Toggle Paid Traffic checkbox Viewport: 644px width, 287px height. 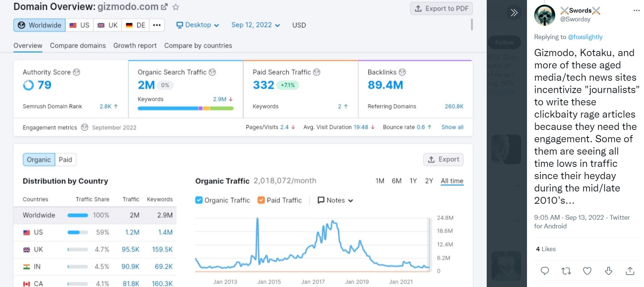pos(261,200)
